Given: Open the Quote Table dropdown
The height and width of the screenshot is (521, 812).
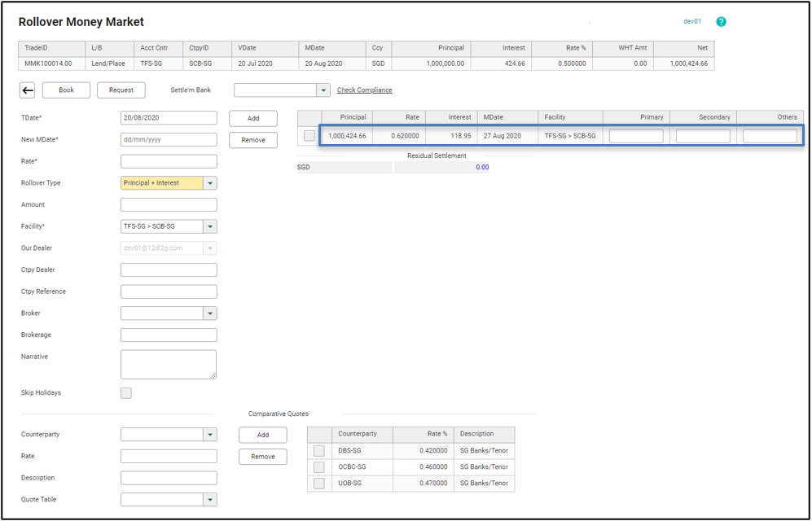Looking at the screenshot, I should coord(210,500).
